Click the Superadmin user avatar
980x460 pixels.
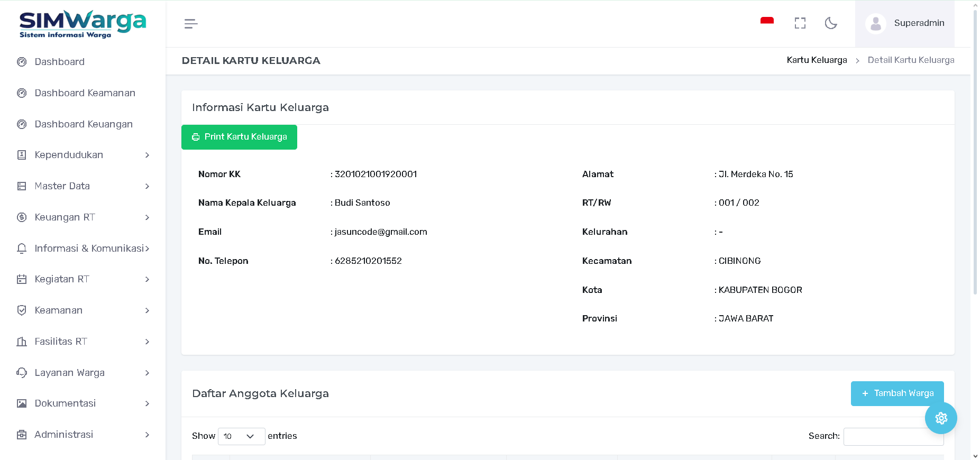876,24
